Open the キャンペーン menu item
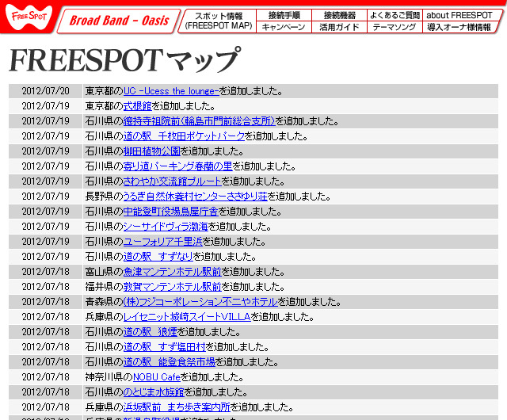 click(x=284, y=27)
